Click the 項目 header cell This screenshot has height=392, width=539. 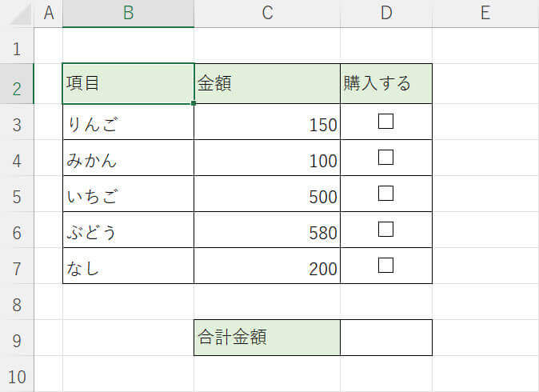(x=128, y=84)
